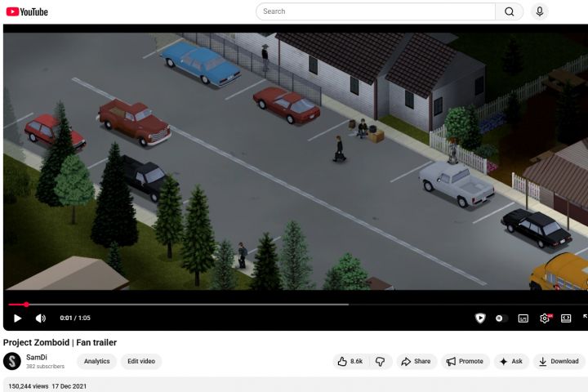
Task: Click the magnifying glass search button
Action: point(510,11)
